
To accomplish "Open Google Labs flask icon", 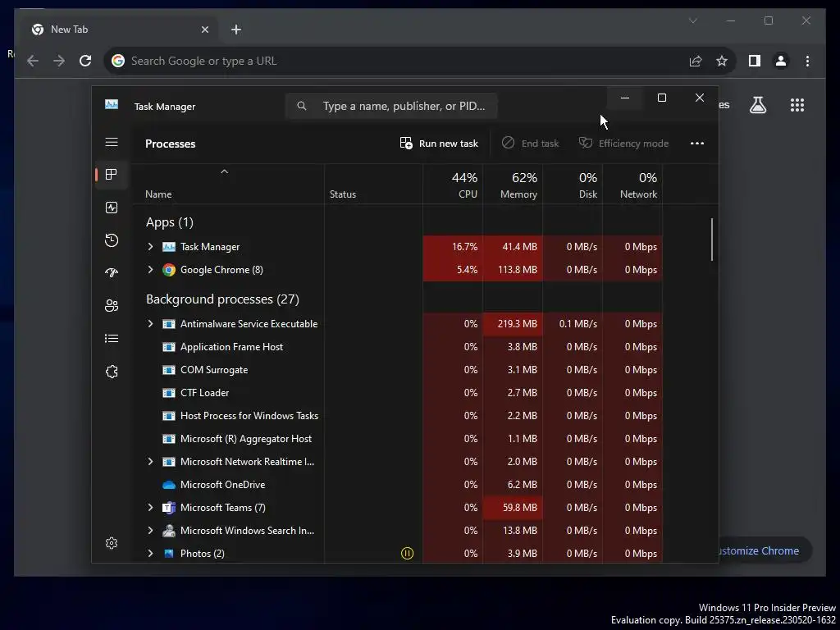I will (x=757, y=105).
